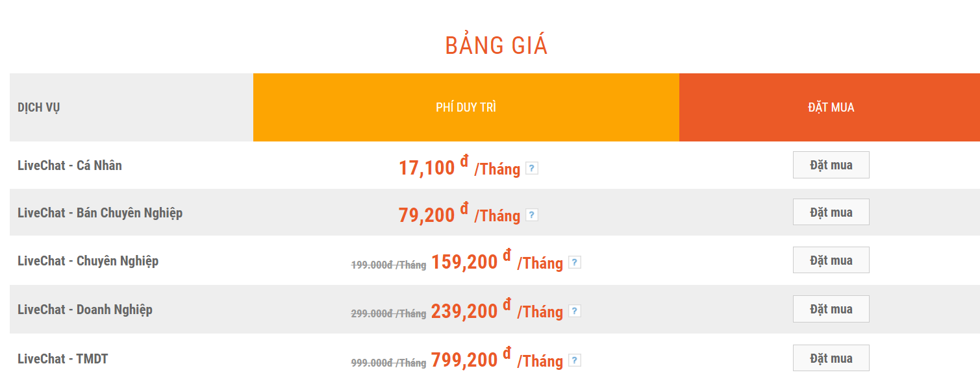Click help icon next to 17,100 đ price
The width and height of the screenshot is (980, 390).
[x=531, y=169]
